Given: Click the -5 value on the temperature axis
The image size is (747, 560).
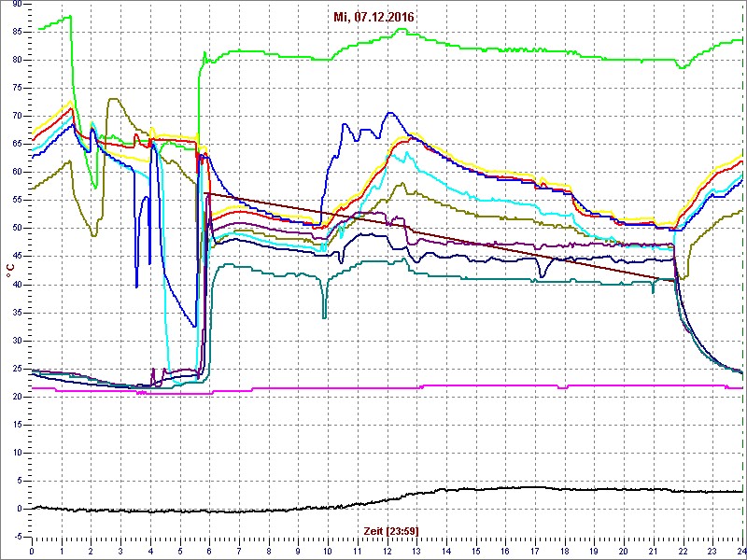Looking at the screenshot, I should [18, 538].
